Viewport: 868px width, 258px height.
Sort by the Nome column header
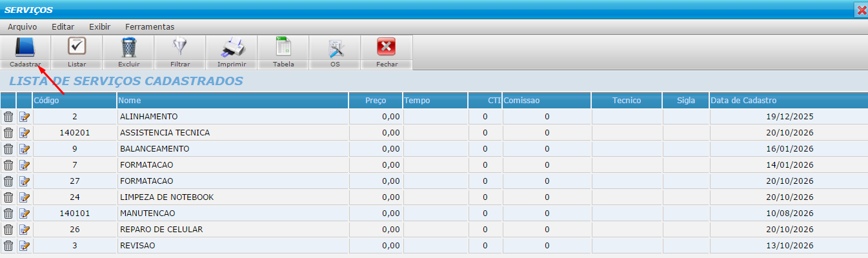point(232,101)
